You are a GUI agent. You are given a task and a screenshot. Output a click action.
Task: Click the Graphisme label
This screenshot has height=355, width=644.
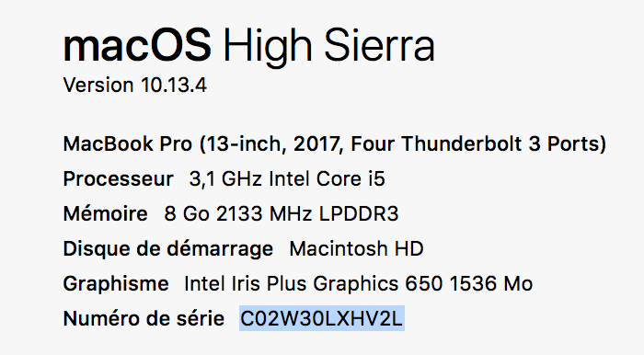click(116, 284)
